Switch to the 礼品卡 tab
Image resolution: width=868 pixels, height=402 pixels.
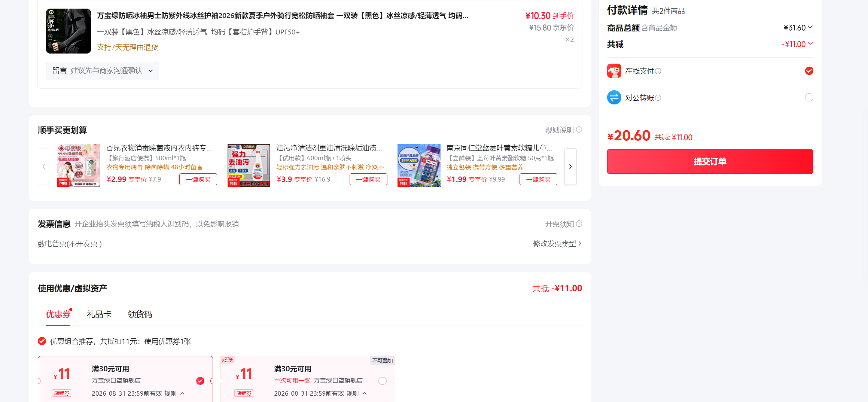(99, 314)
